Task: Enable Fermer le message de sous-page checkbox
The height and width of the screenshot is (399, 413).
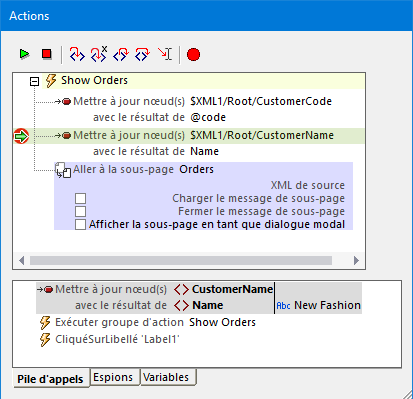Action: click(80, 211)
